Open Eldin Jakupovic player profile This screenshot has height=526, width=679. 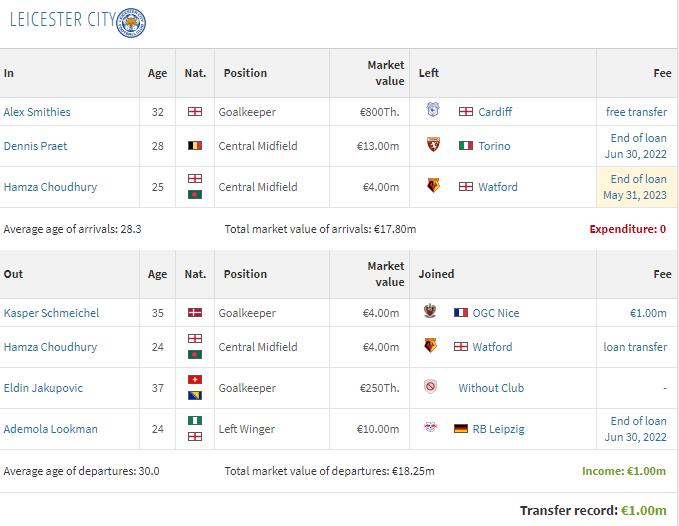point(43,388)
